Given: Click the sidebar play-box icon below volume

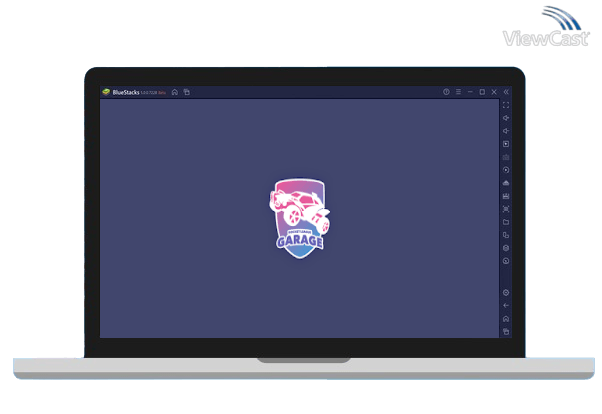Looking at the screenshot, I should [x=506, y=144].
